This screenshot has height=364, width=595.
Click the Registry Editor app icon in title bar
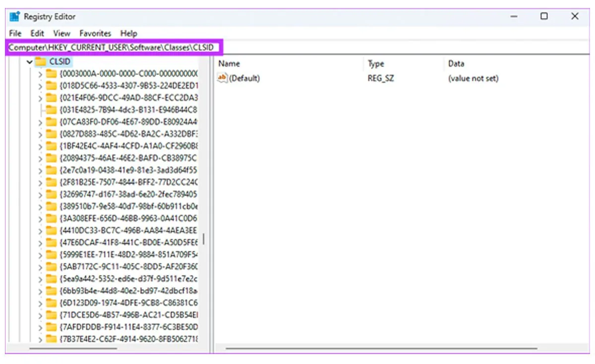(14, 16)
